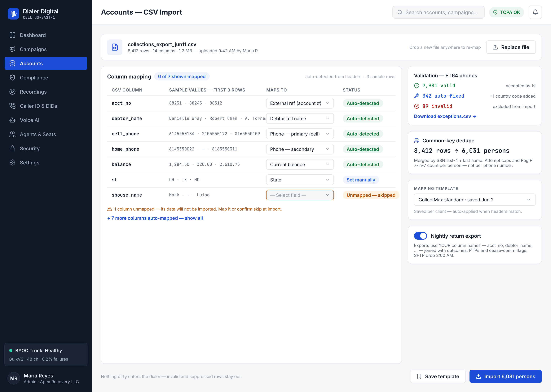Screen dimensions: 551x392
Task: Open the Security menu item
Action: point(46,149)
